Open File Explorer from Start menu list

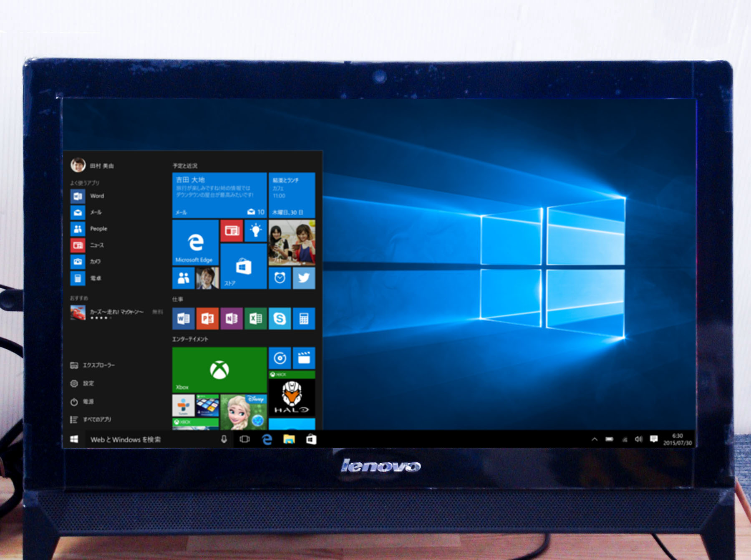tap(93, 366)
